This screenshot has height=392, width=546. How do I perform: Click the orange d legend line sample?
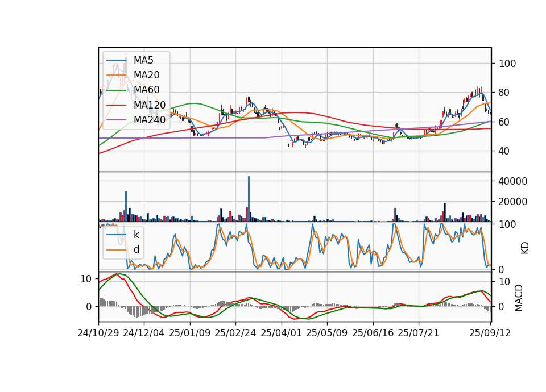[116, 249]
